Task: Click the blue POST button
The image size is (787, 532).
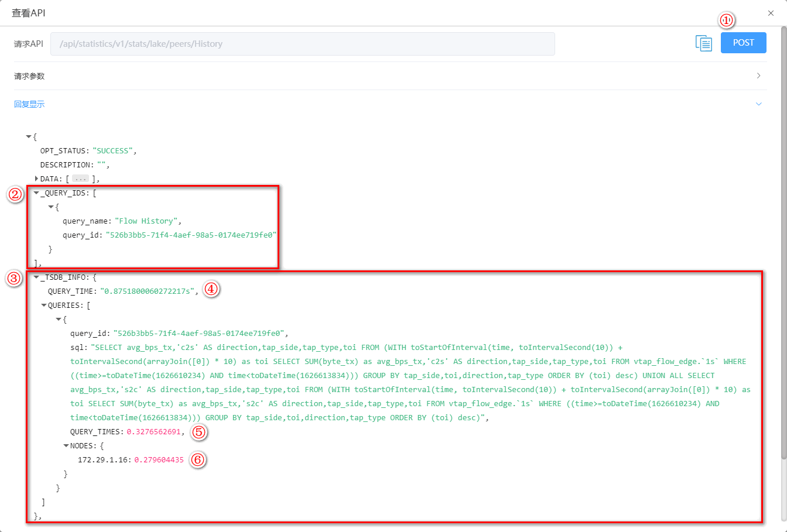Action: click(743, 43)
